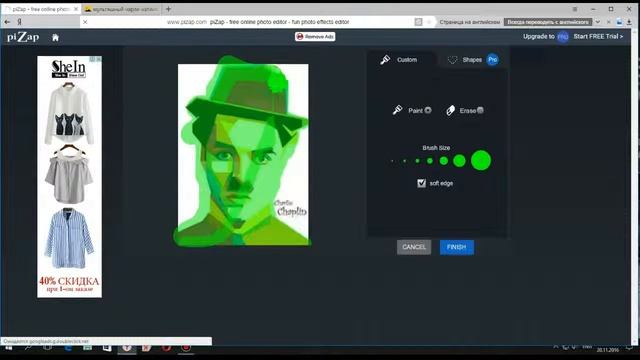Close the piZap browser tab
640x360 pixels.
[76, 9]
